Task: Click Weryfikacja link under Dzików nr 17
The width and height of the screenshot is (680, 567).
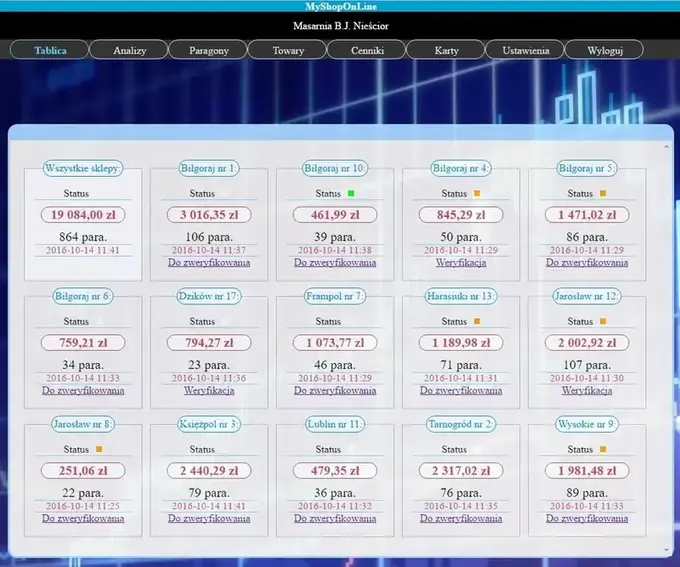Action: click(x=209, y=390)
